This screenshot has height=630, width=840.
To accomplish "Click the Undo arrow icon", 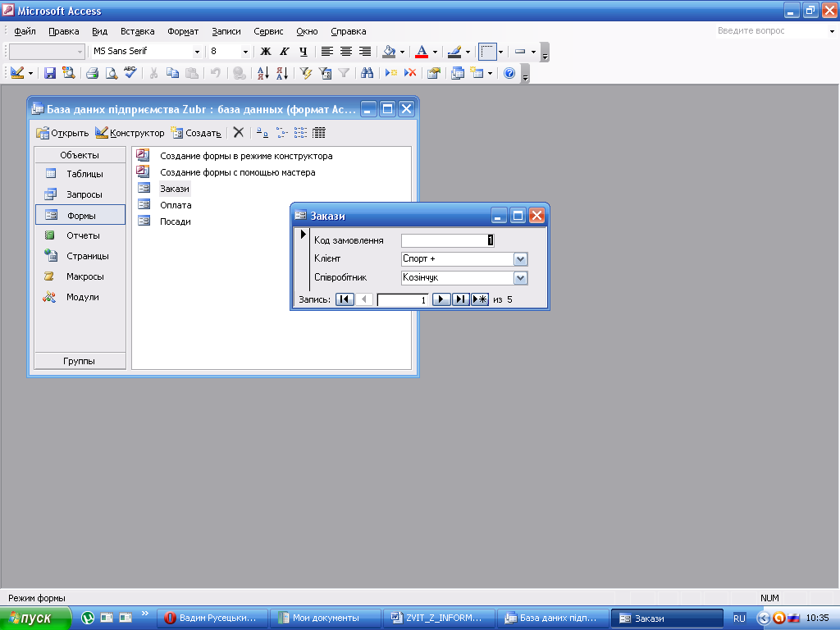I will click(x=216, y=73).
